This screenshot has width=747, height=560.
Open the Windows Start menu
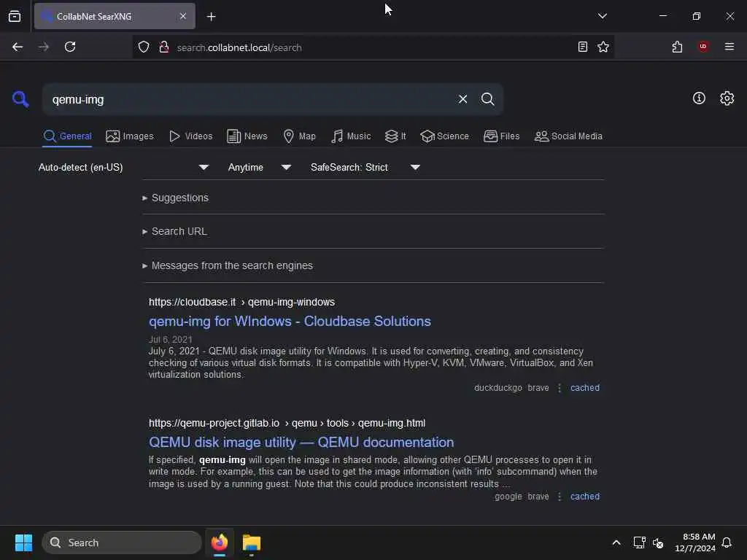point(23,542)
